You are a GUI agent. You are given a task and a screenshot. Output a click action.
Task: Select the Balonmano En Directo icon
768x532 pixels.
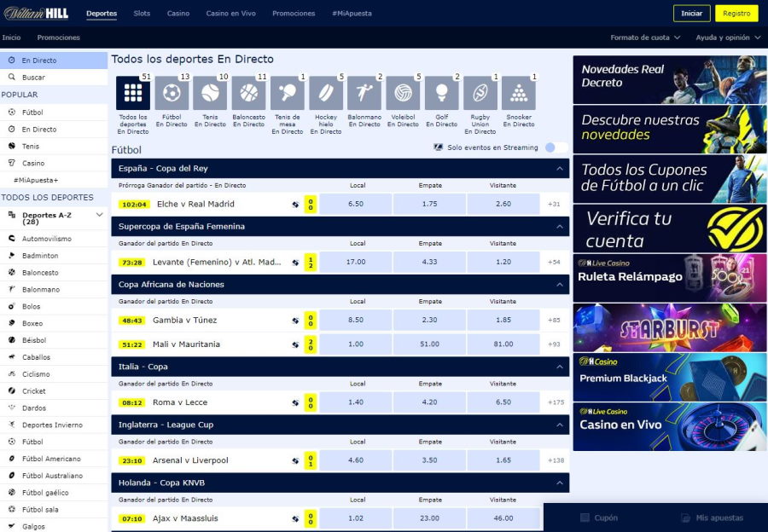tap(364, 93)
